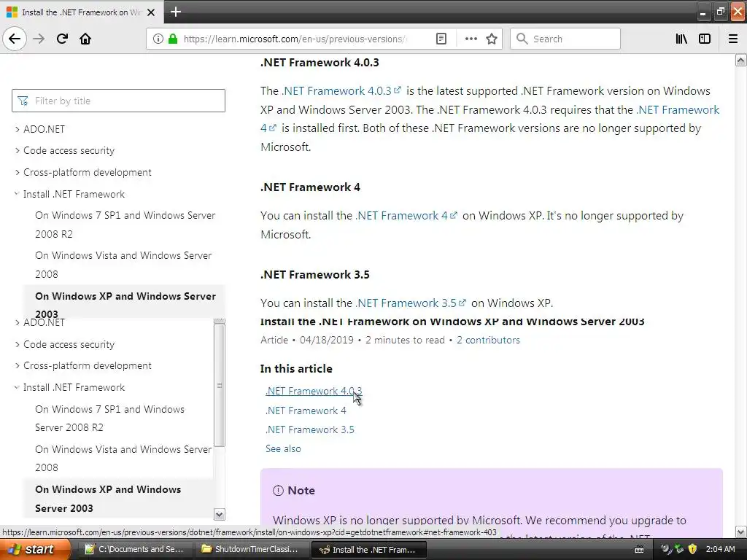Click the Filter by title input
747x560 pixels.
click(119, 101)
